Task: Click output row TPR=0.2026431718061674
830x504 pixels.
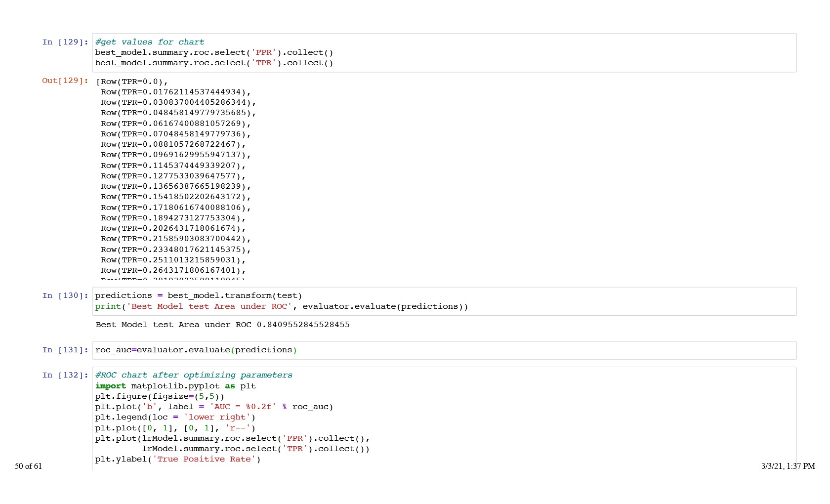Action: pos(173,228)
